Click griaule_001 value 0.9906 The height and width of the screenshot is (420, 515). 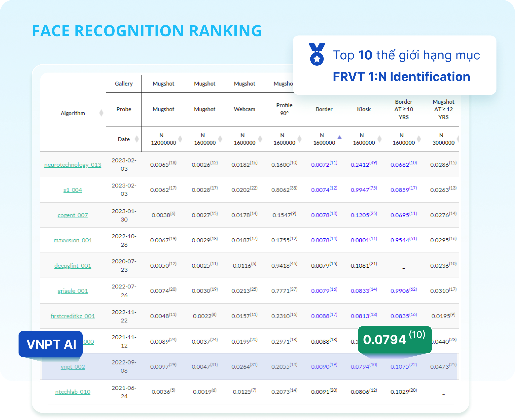click(403, 290)
